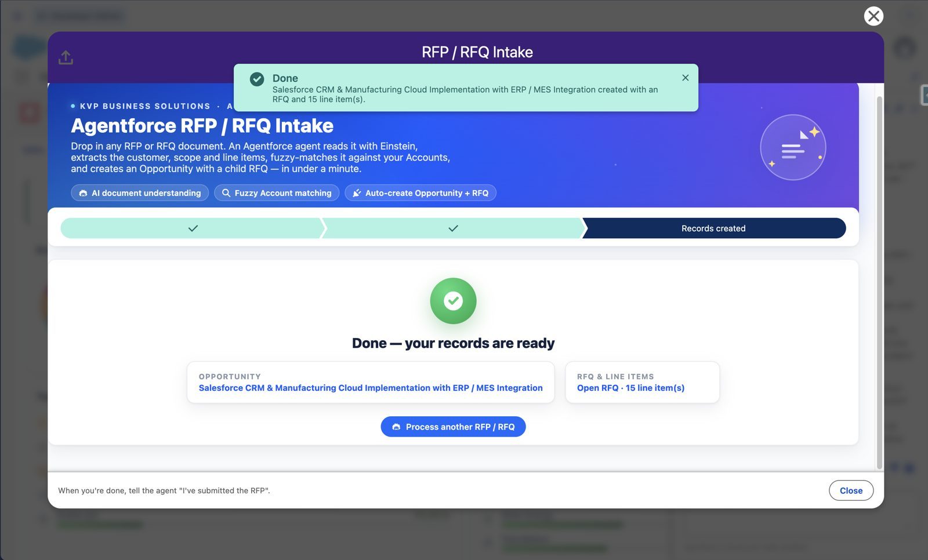Click the Close button in the footer
This screenshot has width=928, height=560.
coord(851,490)
